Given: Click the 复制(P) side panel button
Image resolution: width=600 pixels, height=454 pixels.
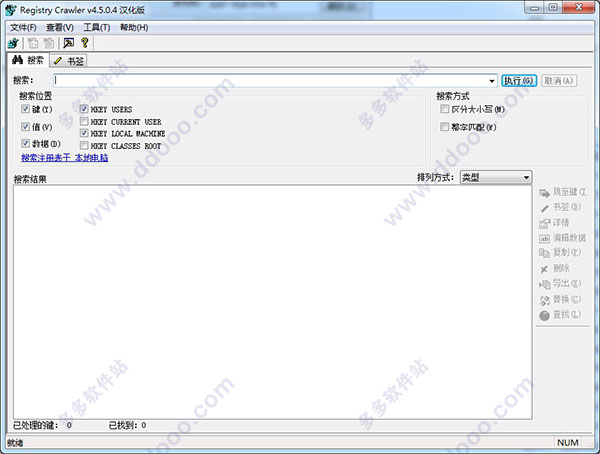Looking at the screenshot, I should coord(560,253).
